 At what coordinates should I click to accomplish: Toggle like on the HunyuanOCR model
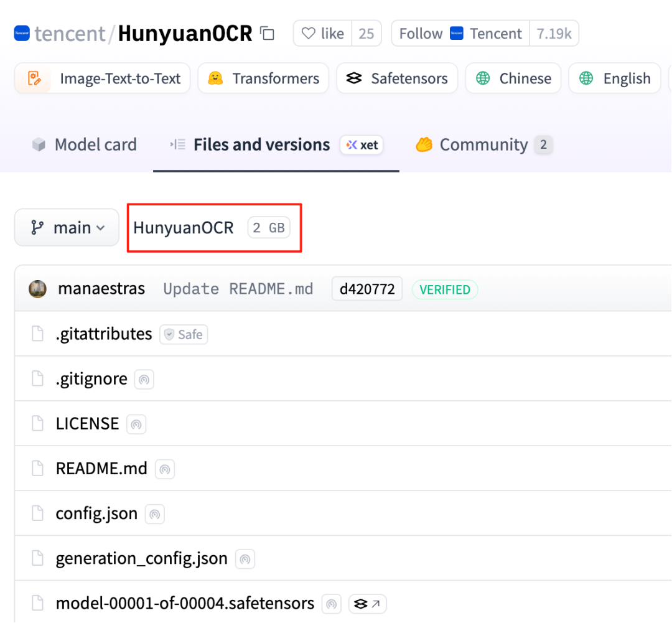(322, 34)
